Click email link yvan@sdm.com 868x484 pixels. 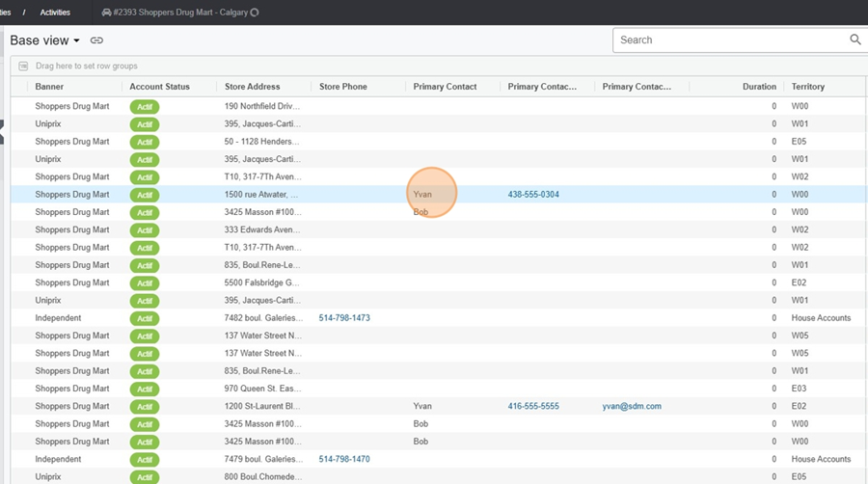pos(632,406)
